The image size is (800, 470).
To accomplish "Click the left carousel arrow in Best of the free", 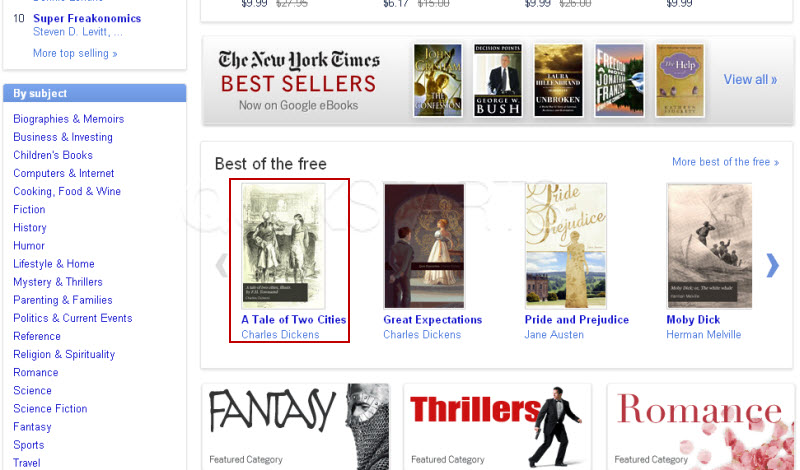I will point(221,265).
